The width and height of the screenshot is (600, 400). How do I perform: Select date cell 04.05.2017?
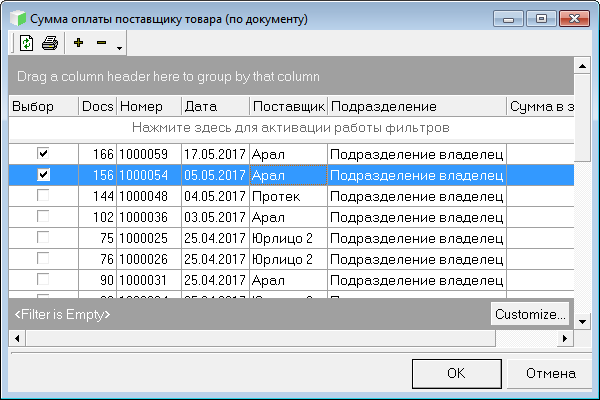[x=215, y=196]
